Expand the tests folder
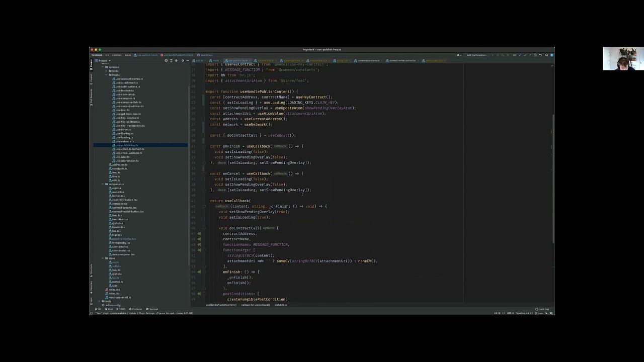Screen dimensions: 644x362 point(100,301)
